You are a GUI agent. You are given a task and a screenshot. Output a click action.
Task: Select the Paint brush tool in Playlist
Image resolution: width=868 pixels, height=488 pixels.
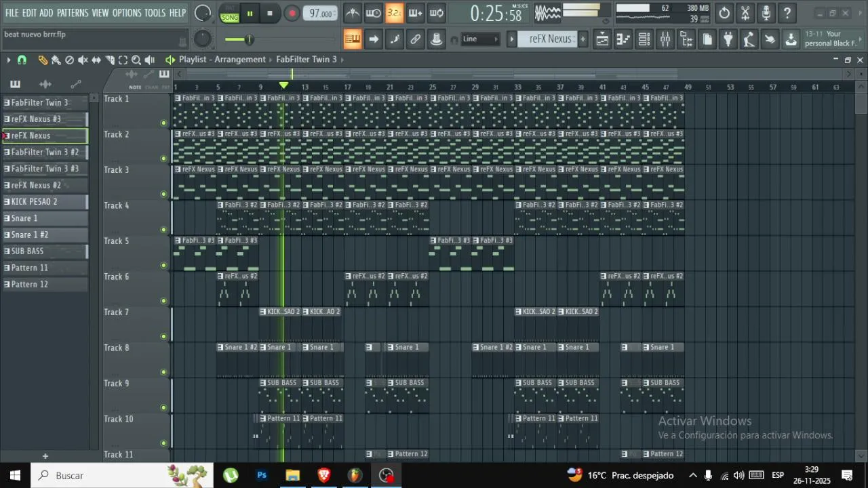point(56,60)
